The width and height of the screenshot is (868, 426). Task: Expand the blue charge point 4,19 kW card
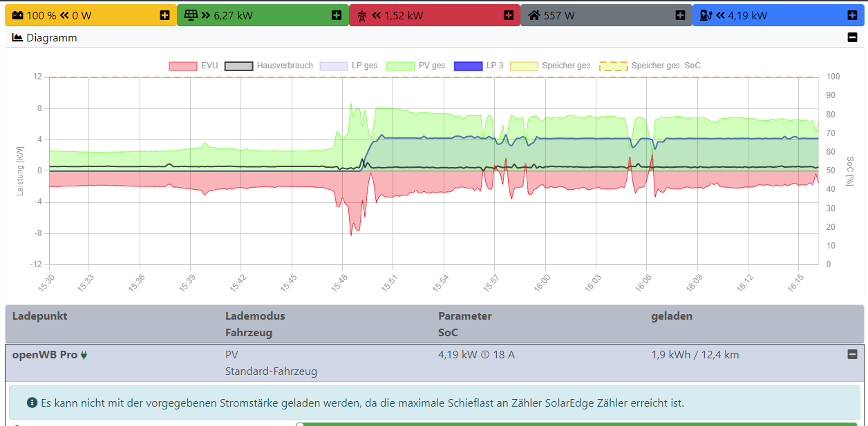(x=852, y=15)
